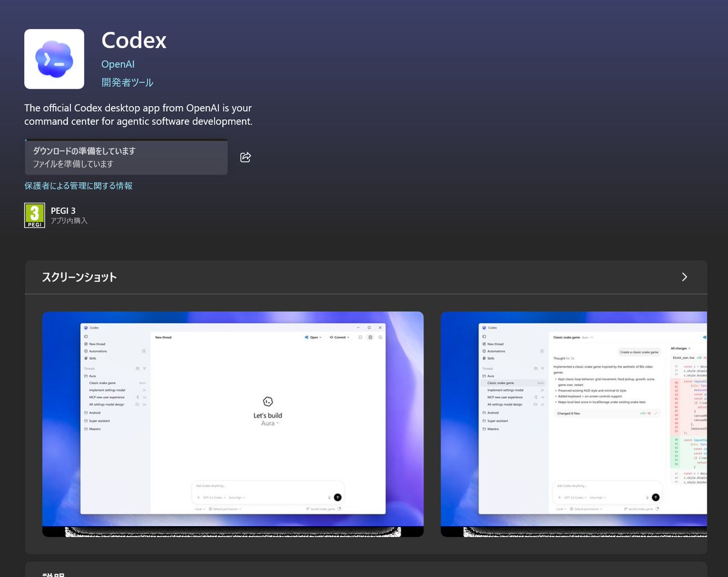The image size is (728, 577).
Task: Click the スクリーンショット section chevron arrow
Action: [684, 277]
